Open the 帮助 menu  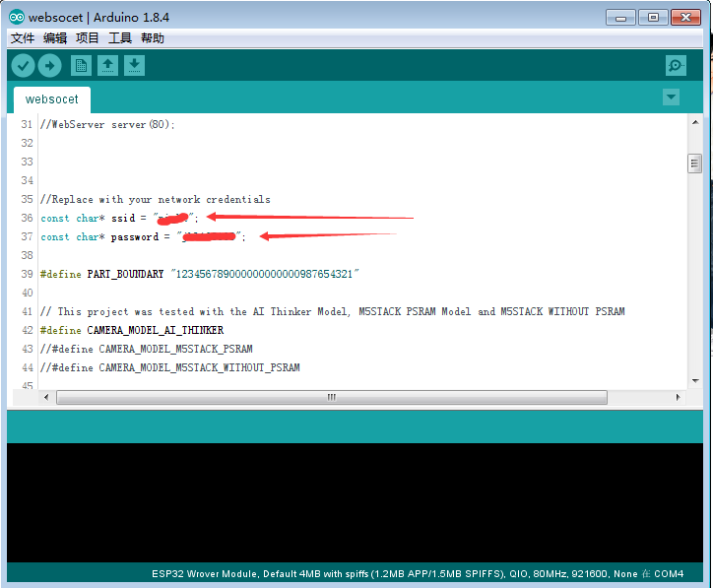click(x=153, y=38)
